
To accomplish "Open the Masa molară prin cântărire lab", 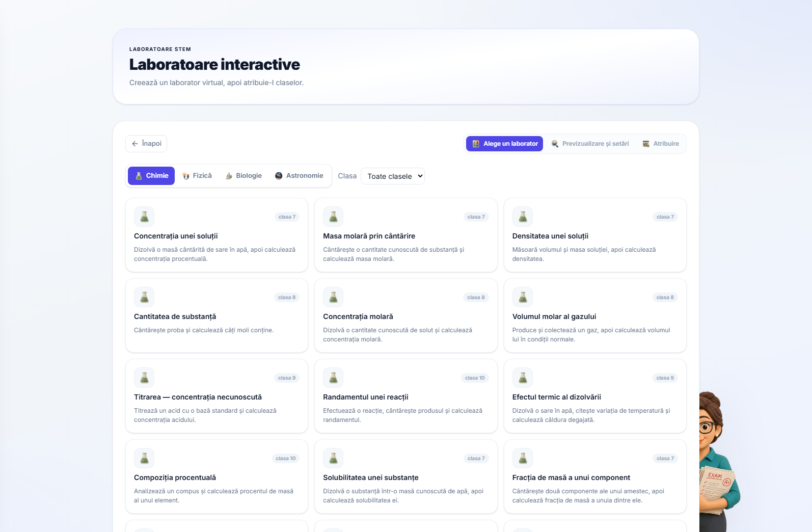I will click(x=406, y=235).
